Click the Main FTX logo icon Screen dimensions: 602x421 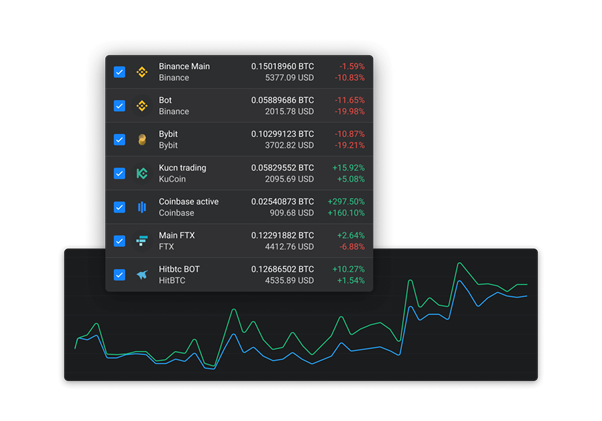tap(142, 241)
